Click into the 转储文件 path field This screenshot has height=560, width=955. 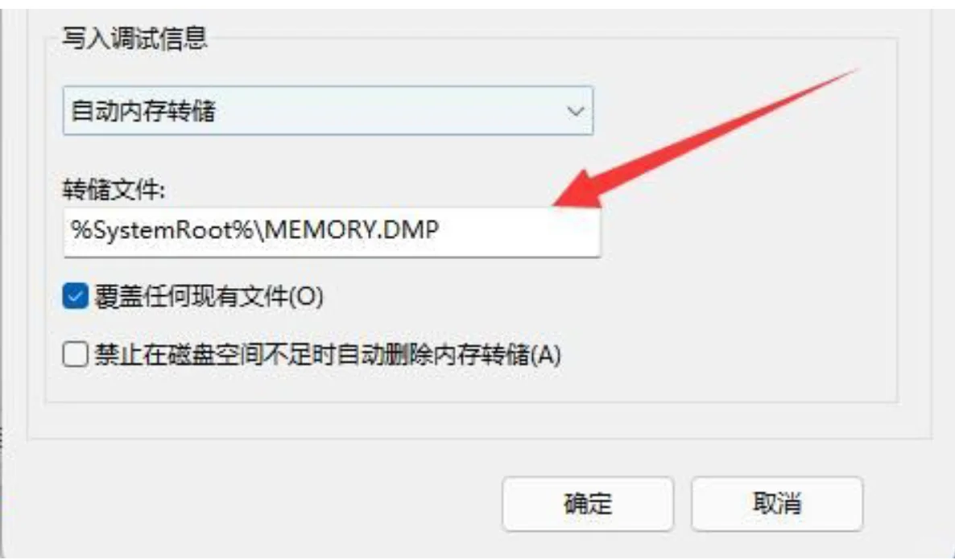[331, 232]
